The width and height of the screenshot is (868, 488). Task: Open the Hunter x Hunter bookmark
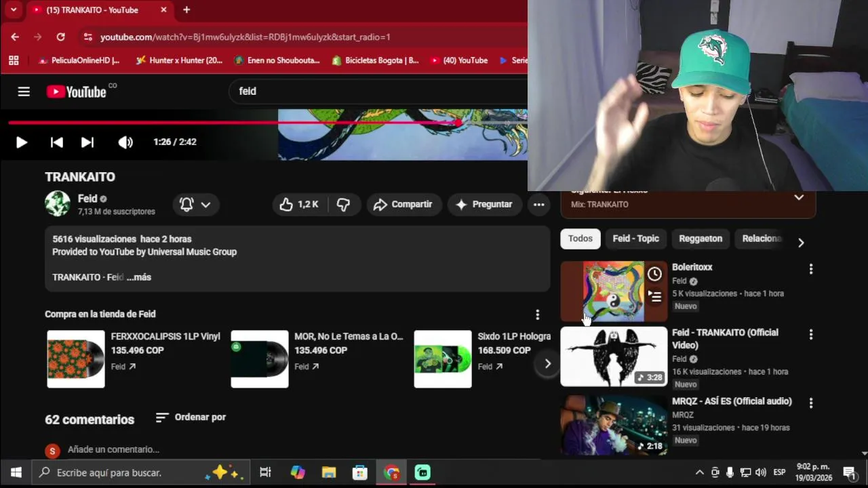(x=179, y=60)
